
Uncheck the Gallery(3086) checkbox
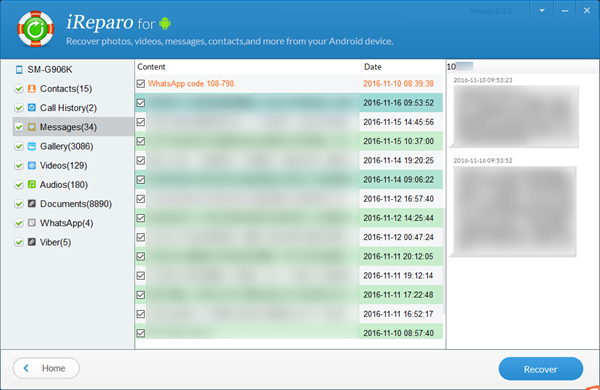[19, 146]
